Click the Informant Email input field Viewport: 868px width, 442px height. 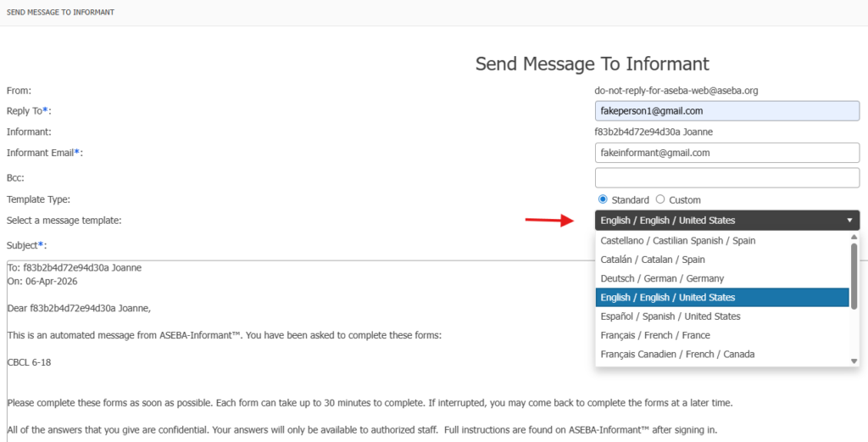tap(727, 153)
